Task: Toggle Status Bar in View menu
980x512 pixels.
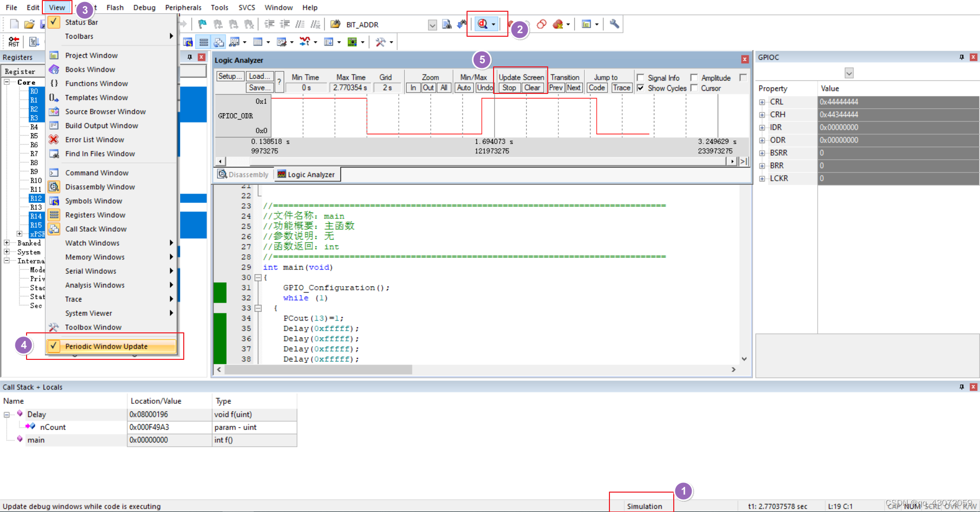Action: (82, 22)
